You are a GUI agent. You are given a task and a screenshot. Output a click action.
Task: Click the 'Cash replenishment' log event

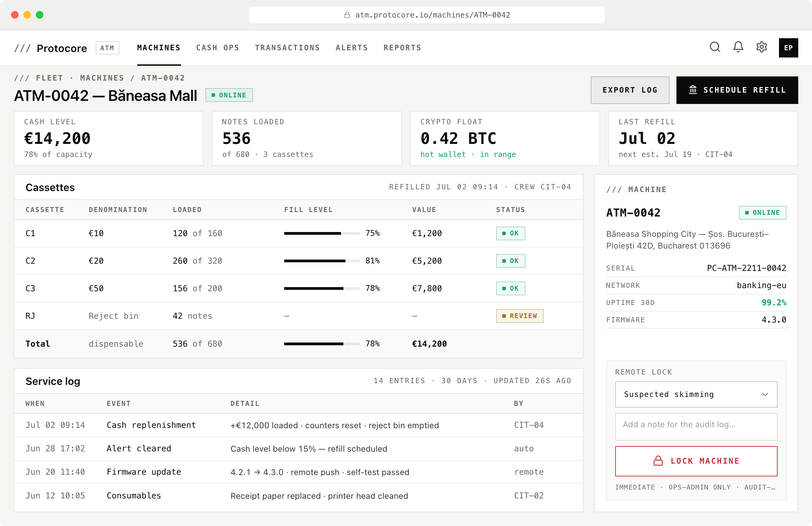(151, 425)
